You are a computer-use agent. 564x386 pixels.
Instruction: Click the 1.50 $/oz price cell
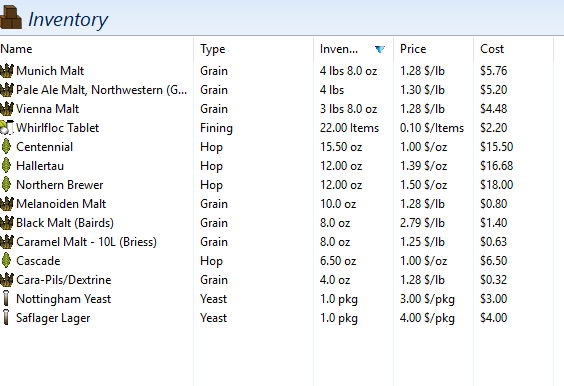[423, 185]
